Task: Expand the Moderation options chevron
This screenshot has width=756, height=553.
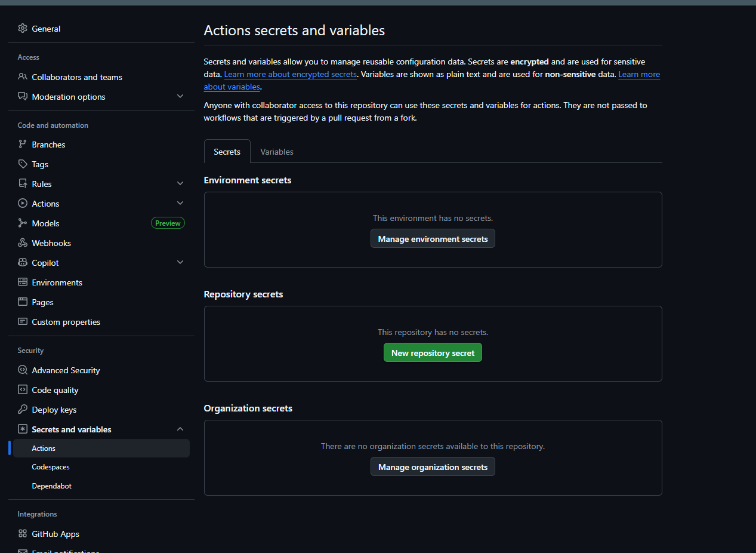Action: [180, 96]
